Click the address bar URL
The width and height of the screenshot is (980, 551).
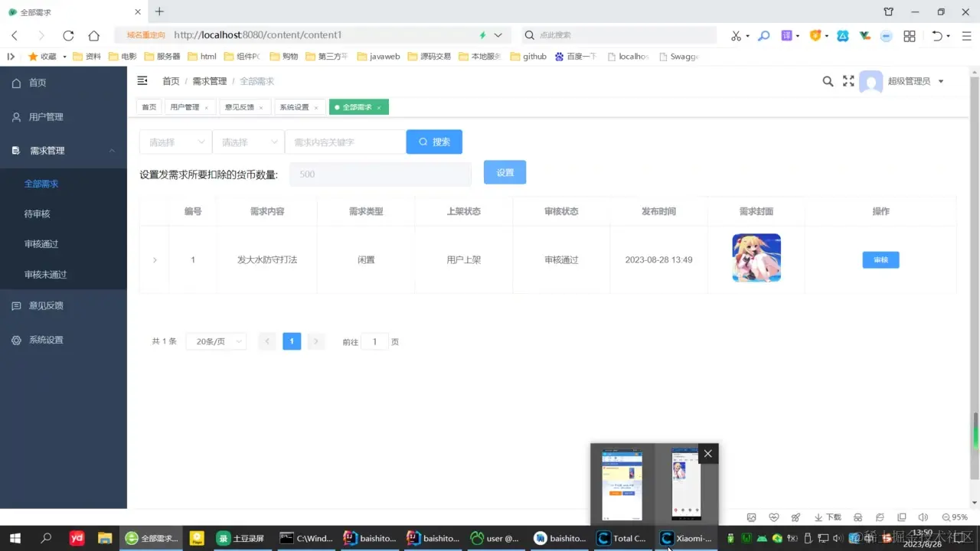point(258,35)
